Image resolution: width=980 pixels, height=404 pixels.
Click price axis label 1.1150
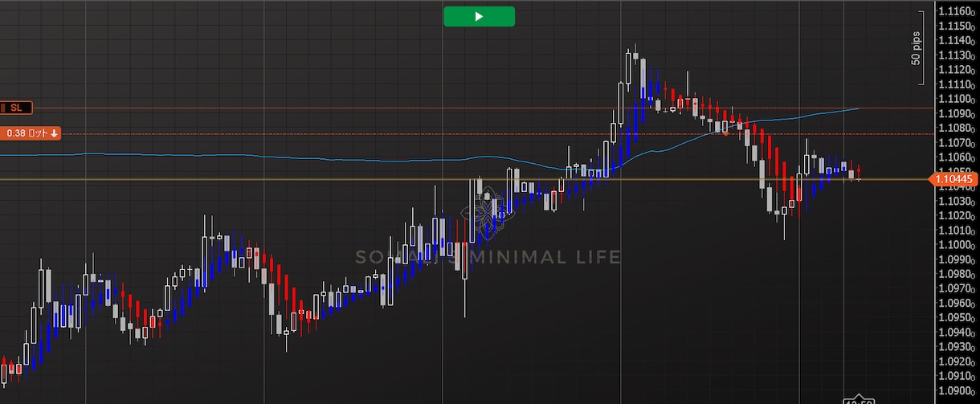[958, 27]
